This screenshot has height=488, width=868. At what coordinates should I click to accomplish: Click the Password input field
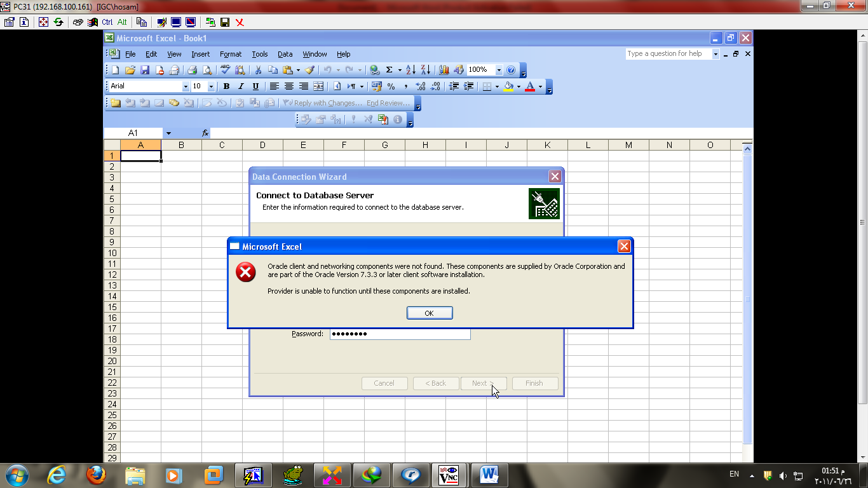pyautogui.click(x=400, y=334)
